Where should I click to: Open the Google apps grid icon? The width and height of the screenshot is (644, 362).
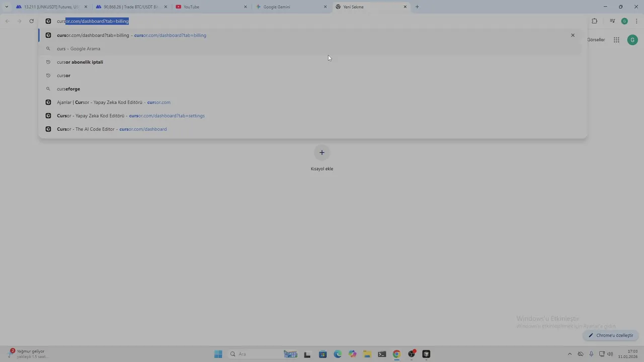tap(616, 40)
